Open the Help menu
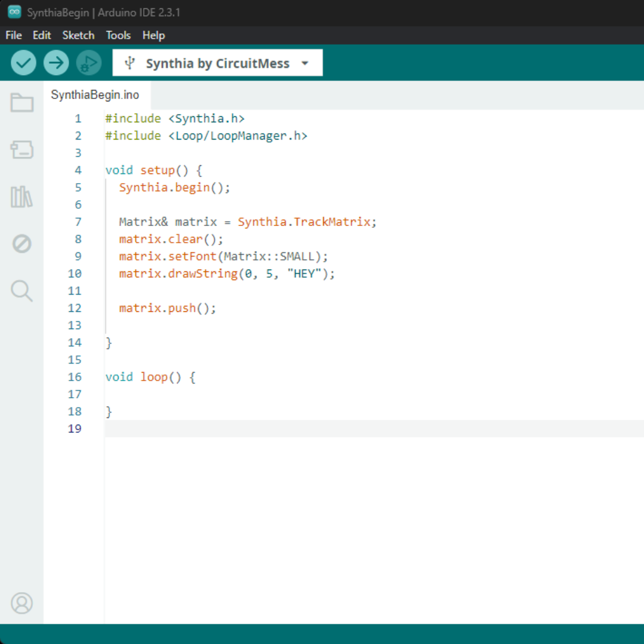 [x=153, y=35]
